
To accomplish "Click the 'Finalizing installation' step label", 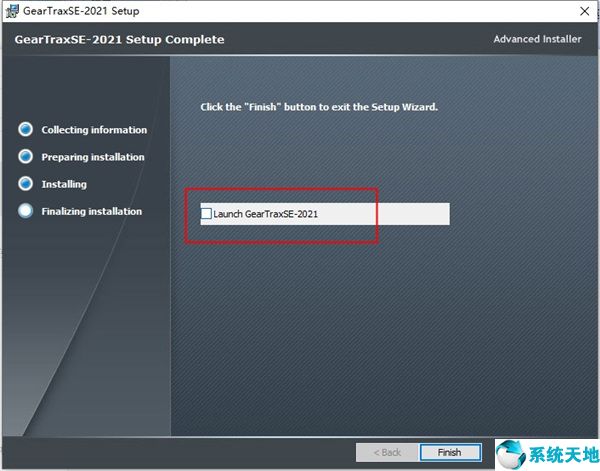I will pos(91,212).
